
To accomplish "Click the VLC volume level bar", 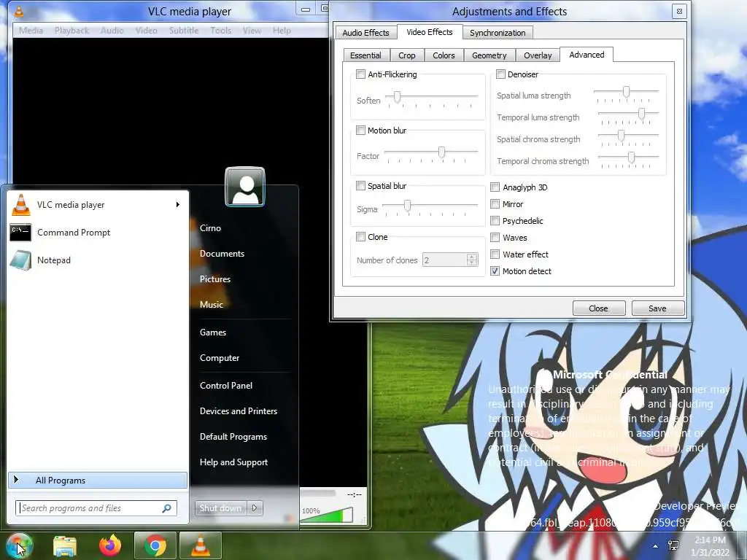I will 327,516.
